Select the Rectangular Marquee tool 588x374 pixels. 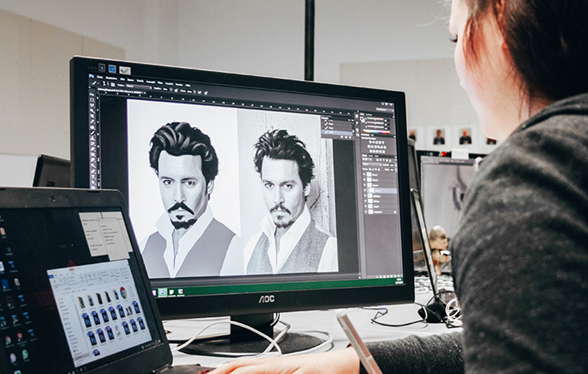pyautogui.click(x=92, y=100)
